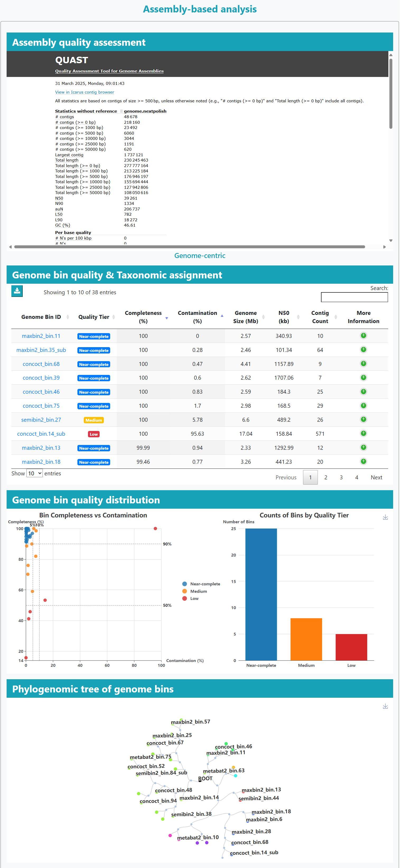This screenshot has width=400, height=868.
Task: Click the QUAST report horizontal scrollbar
Action: tap(189, 247)
